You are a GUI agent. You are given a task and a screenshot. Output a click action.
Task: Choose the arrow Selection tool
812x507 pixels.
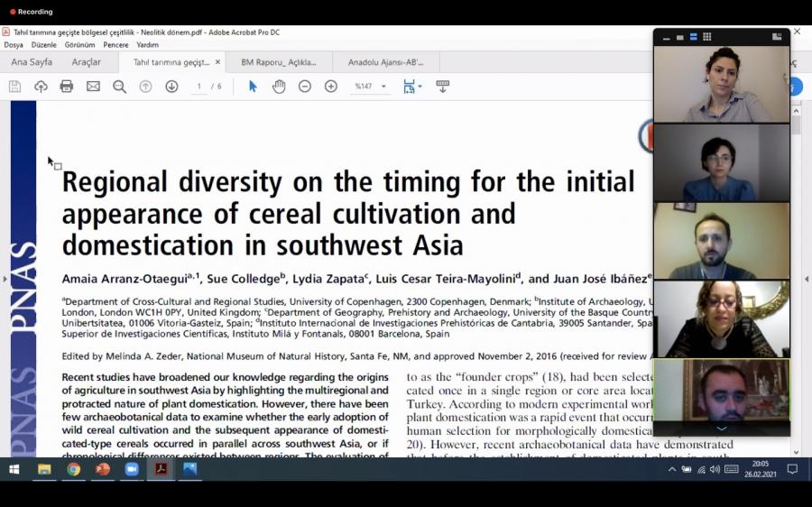coord(253,87)
